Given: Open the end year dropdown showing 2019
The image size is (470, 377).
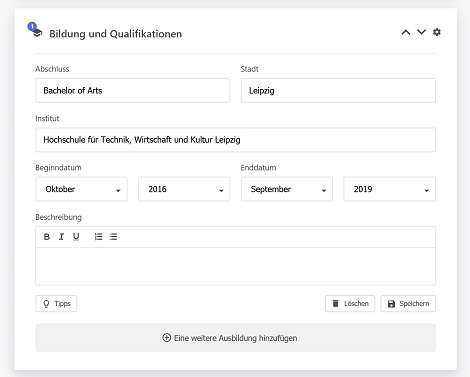Looking at the screenshot, I should [x=389, y=189].
